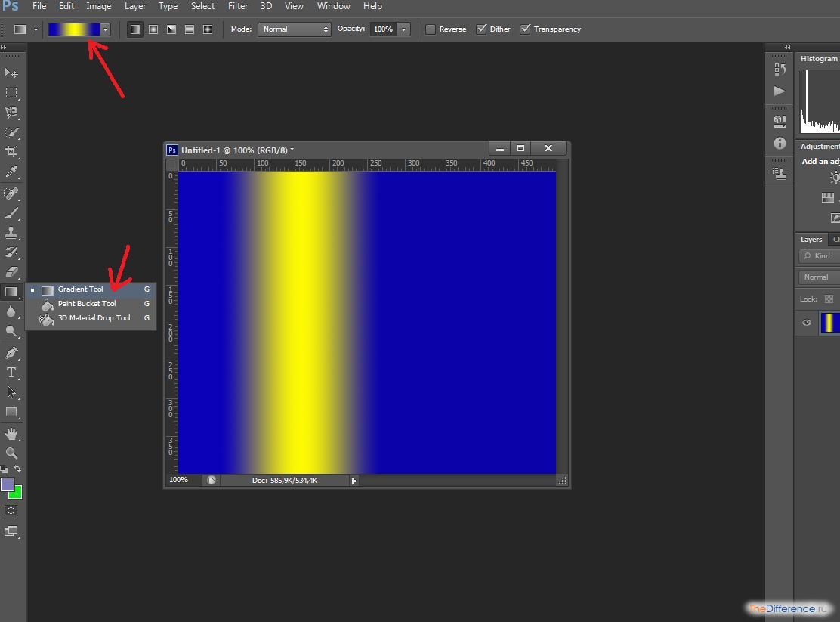Open the Actions panel play icon
The image size is (840, 622).
tap(780, 91)
